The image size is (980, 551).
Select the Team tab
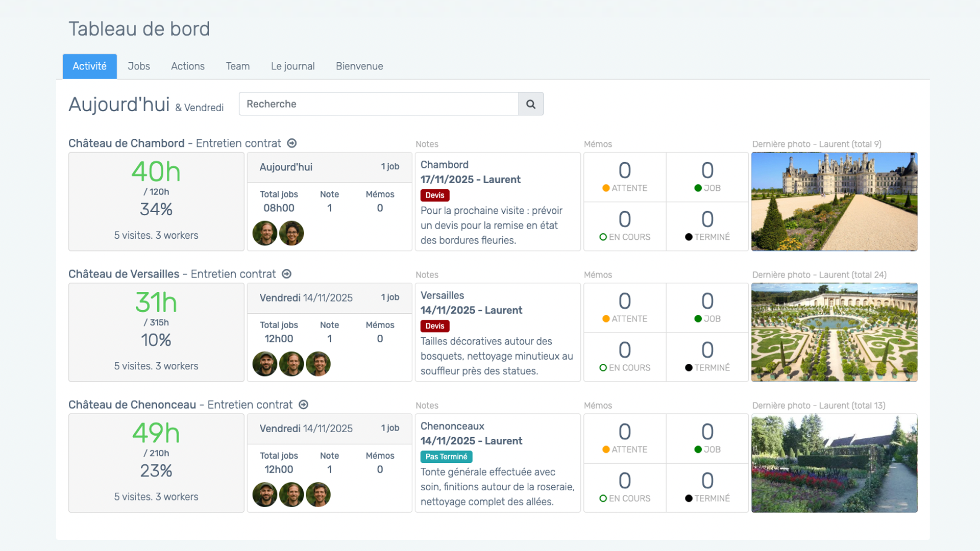[x=237, y=66]
